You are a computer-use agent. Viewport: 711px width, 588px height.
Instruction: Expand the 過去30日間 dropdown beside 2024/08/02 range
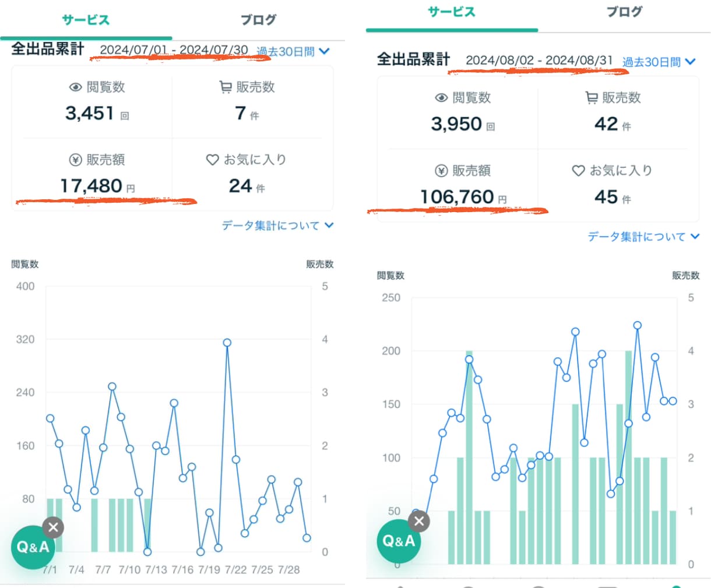point(659,62)
